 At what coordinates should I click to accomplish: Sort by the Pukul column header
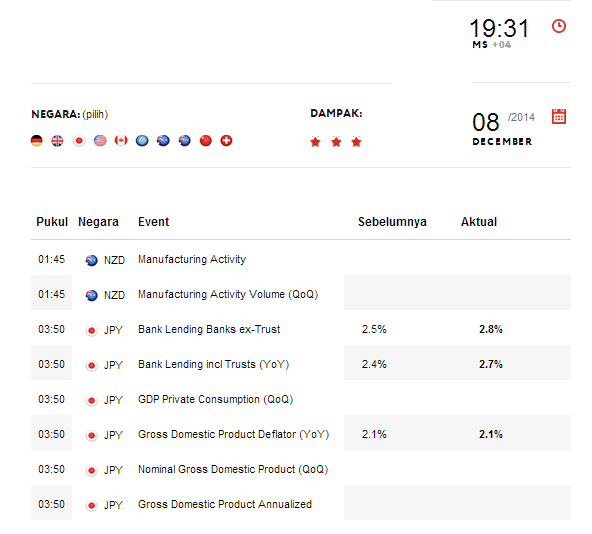[52, 222]
